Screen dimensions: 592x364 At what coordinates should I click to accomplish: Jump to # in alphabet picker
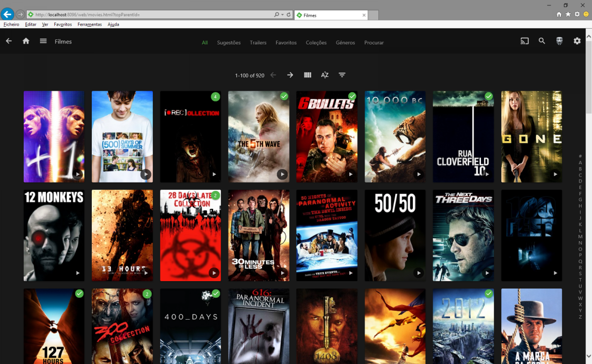[x=580, y=156]
